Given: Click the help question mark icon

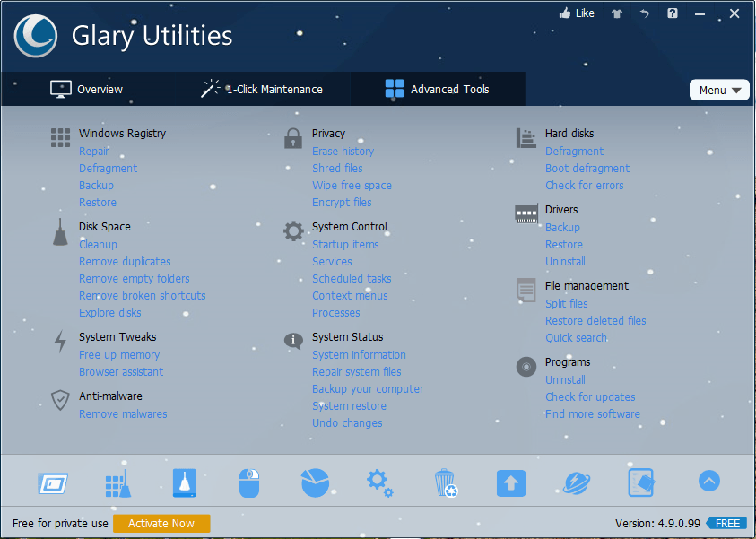Looking at the screenshot, I should [x=673, y=13].
